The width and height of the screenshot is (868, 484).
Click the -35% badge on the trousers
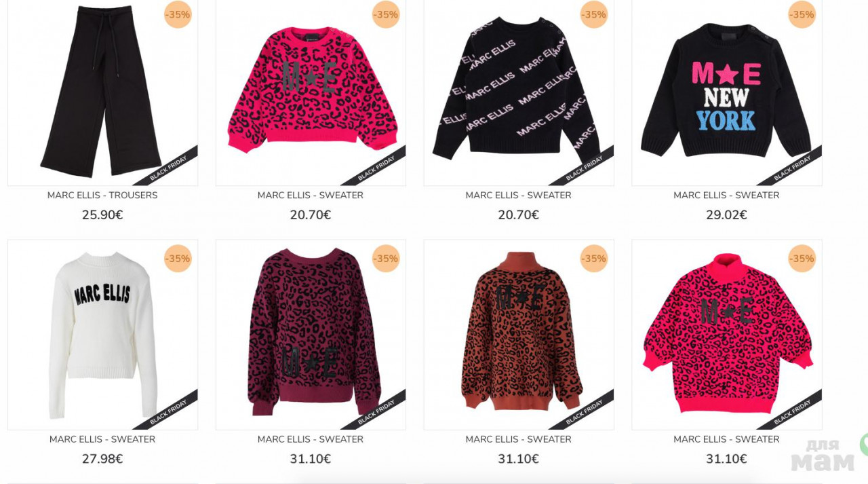178,14
